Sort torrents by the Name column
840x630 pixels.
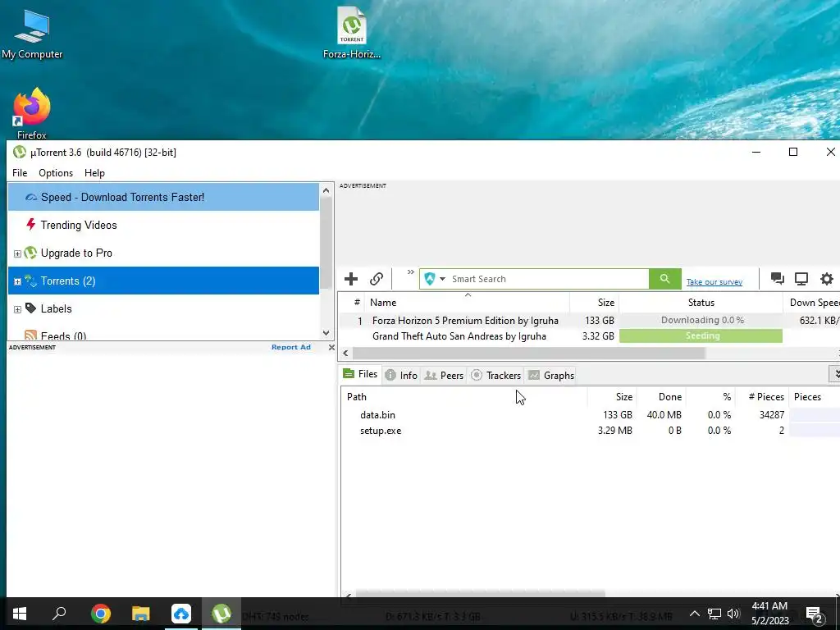pos(467,303)
